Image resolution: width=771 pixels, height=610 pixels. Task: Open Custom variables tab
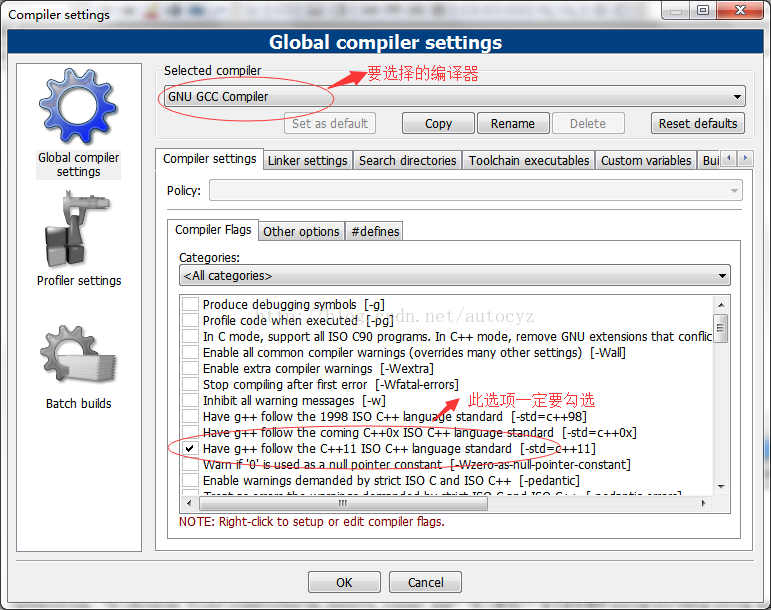tap(646, 161)
